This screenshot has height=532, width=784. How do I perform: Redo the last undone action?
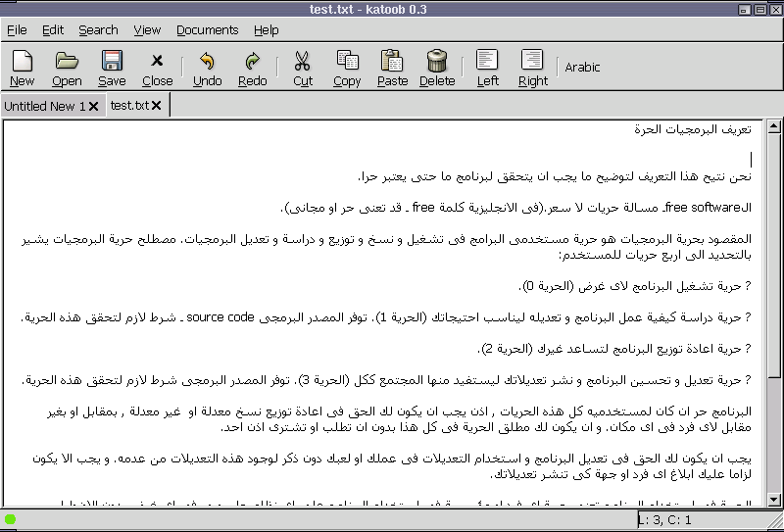click(252, 68)
